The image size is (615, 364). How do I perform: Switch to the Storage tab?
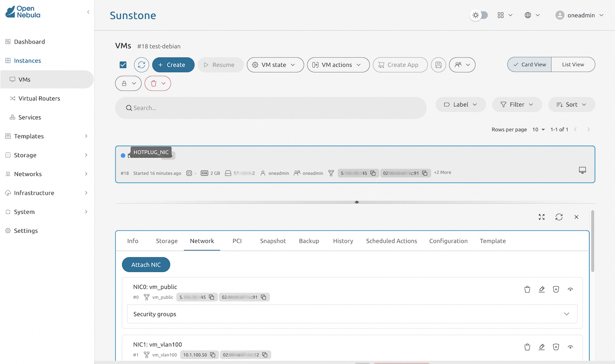coord(166,241)
